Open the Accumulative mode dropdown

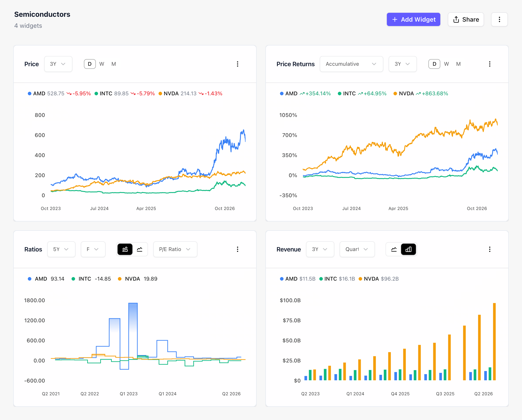(351, 64)
